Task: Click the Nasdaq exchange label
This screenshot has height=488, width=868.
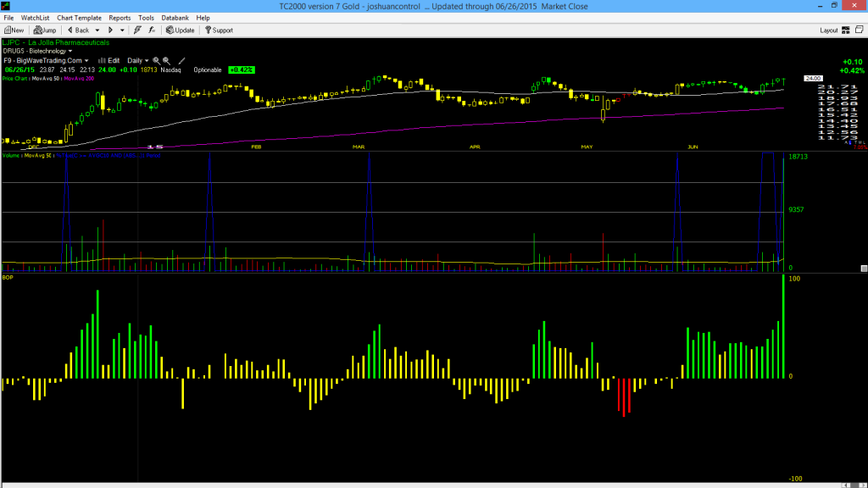Action: [x=170, y=69]
